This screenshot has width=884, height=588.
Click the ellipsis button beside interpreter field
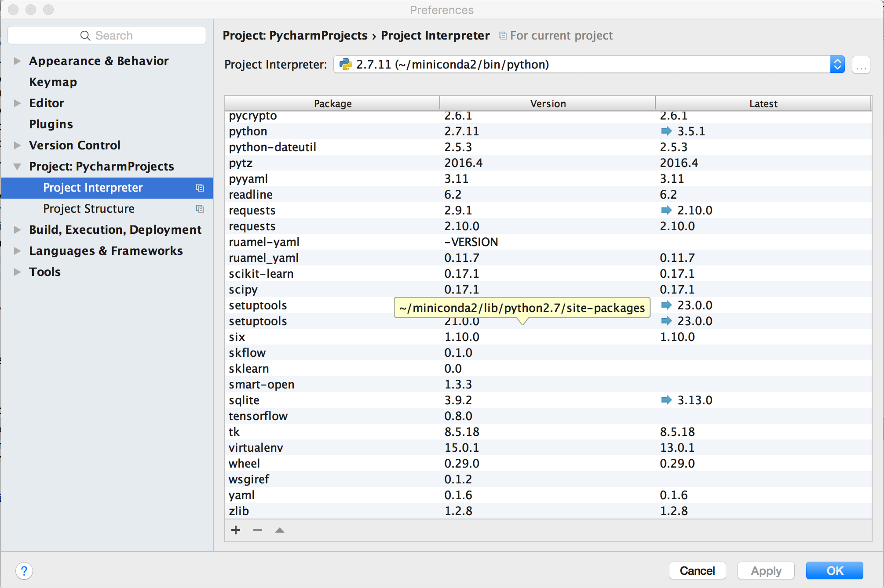[861, 65]
